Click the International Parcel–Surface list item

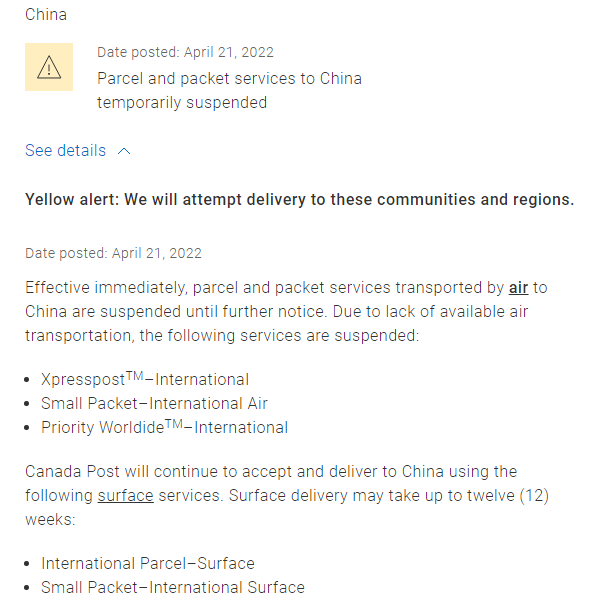pyautogui.click(x=148, y=563)
